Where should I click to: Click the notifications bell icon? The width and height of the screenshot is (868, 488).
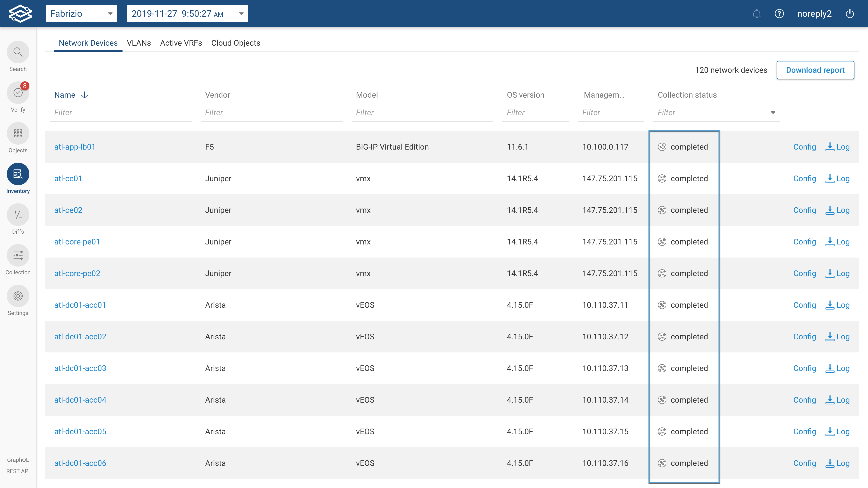click(x=757, y=14)
